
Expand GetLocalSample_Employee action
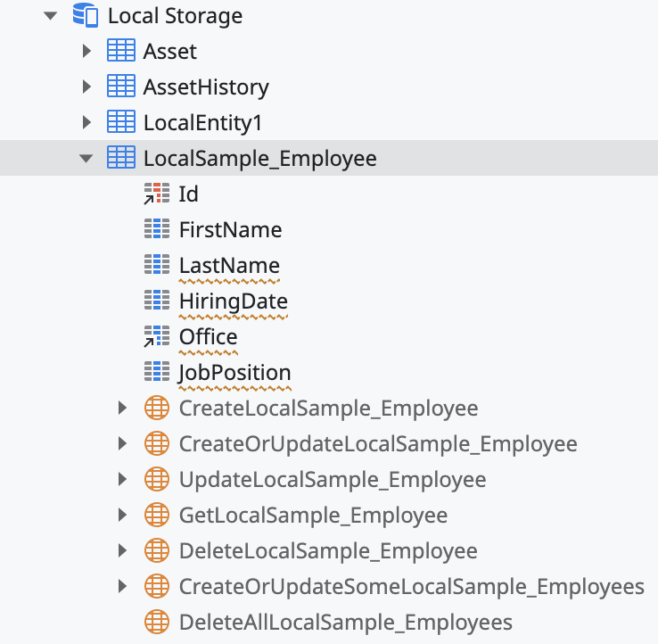click(122, 515)
